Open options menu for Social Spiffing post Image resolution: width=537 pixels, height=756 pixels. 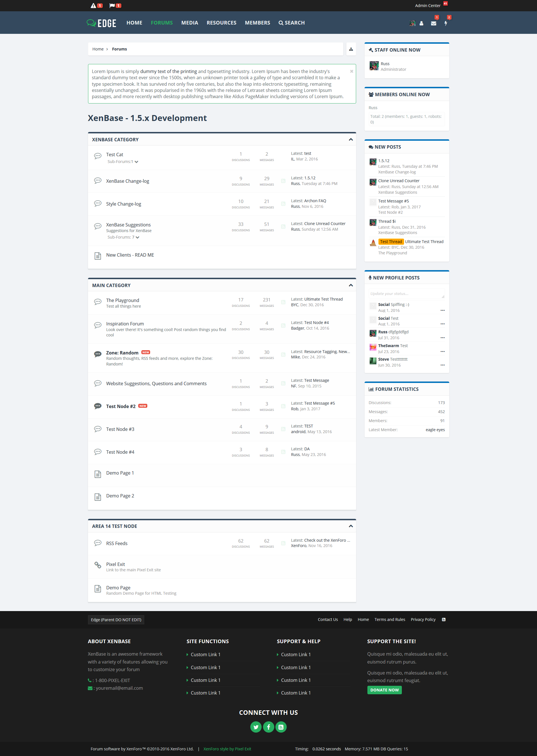442,310
